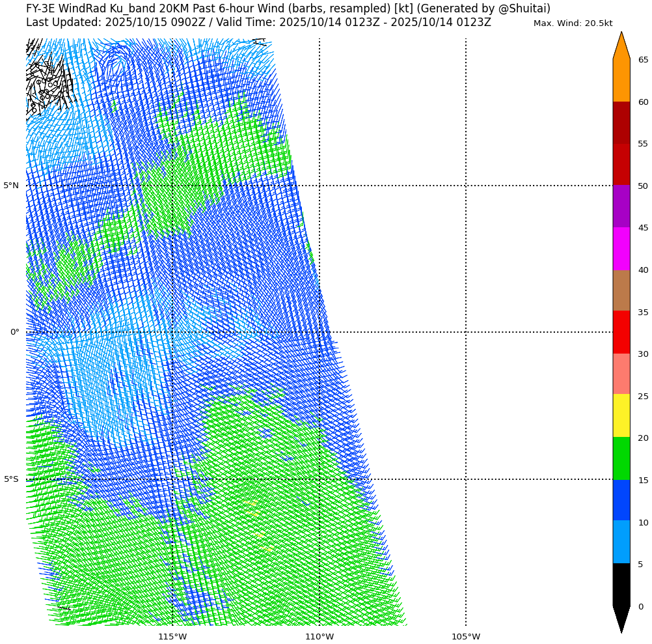This screenshot has height=644, width=652.
Task: Select the magenta 40–45 kt colorbar band
Action: tap(621, 249)
